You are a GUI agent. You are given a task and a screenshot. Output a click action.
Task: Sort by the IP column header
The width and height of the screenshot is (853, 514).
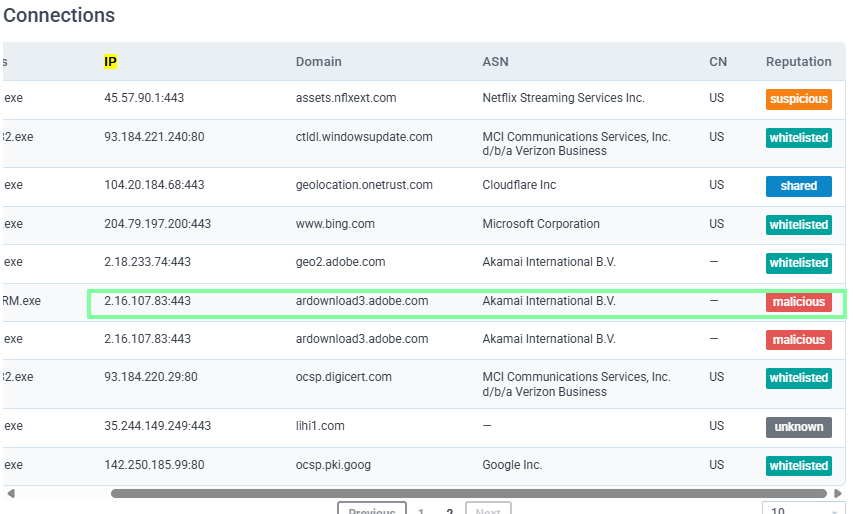pos(111,62)
